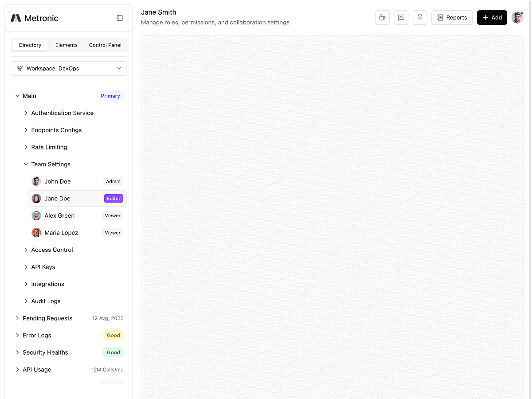532x399 pixels.
Task: Toggle the sidebar collapse icon
Action: 120,18
